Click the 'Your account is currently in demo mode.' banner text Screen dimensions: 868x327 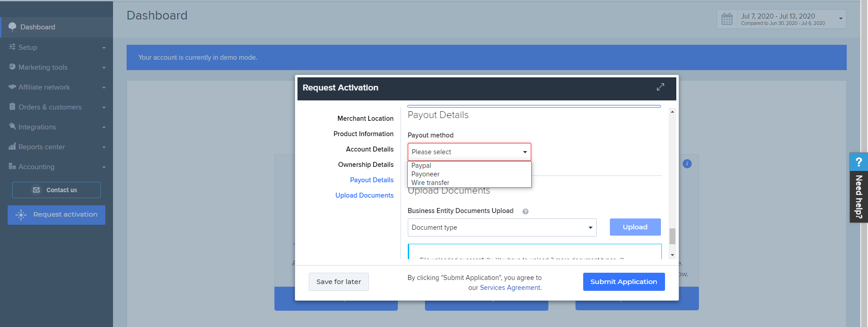click(x=198, y=57)
